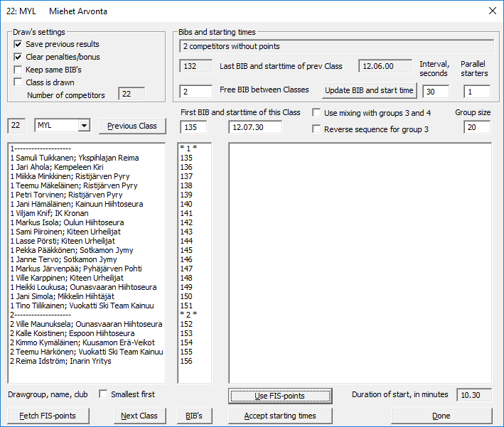Focus the Interval seconds field
Screen dimensions: 504x427
[437, 91]
